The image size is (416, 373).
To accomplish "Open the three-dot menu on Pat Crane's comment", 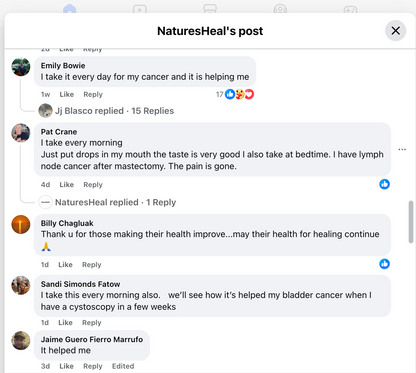I will coord(402,149).
